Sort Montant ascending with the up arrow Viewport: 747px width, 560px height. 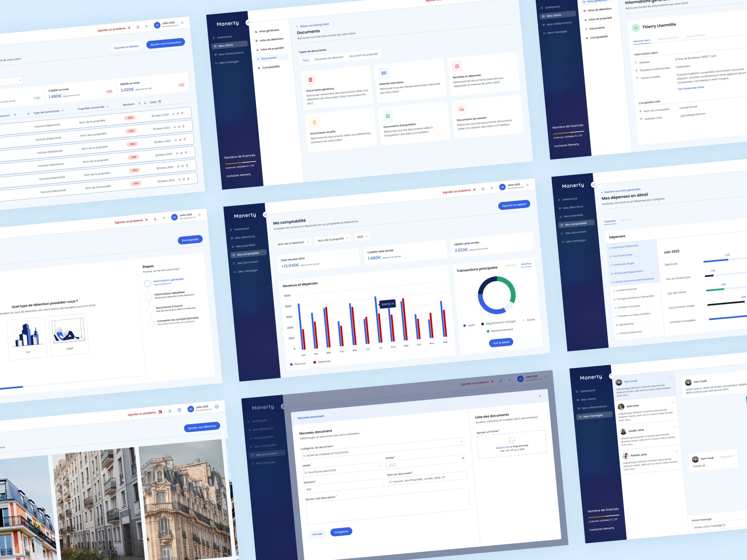click(x=139, y=103)
